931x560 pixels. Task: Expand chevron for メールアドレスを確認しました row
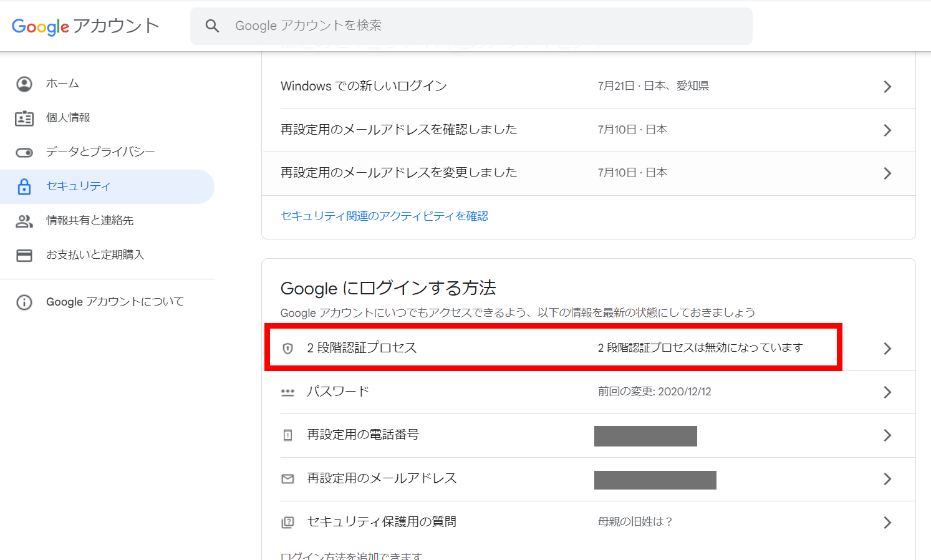click(x=887, y=130)
